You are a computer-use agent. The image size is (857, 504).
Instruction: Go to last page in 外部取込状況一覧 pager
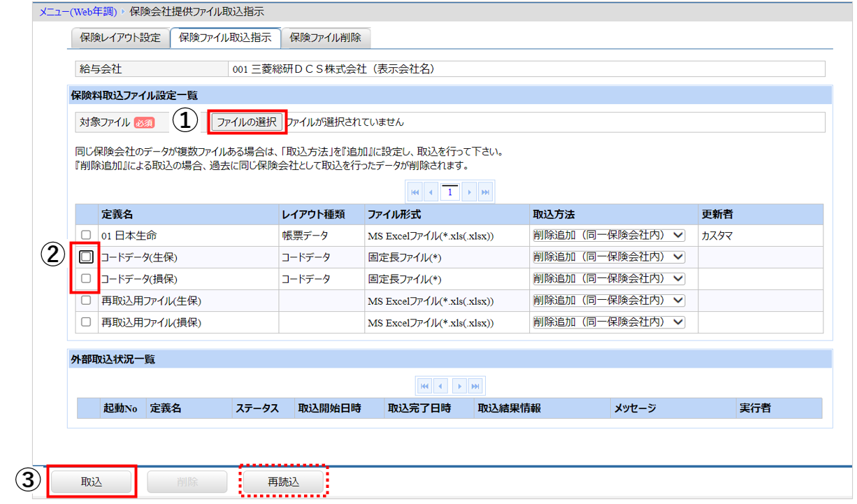[x=476, y=386]
